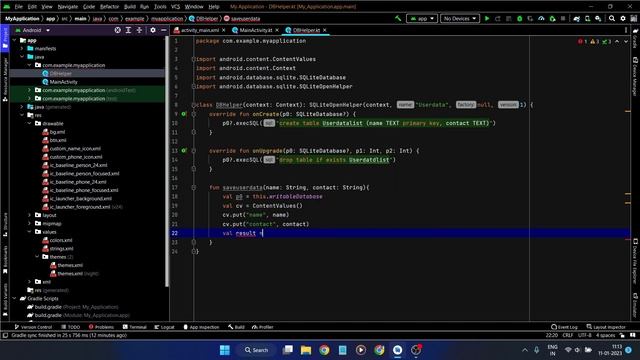
Task: Toggle the right-edge Device Manager panel
Action: click(x=635, y=77)
